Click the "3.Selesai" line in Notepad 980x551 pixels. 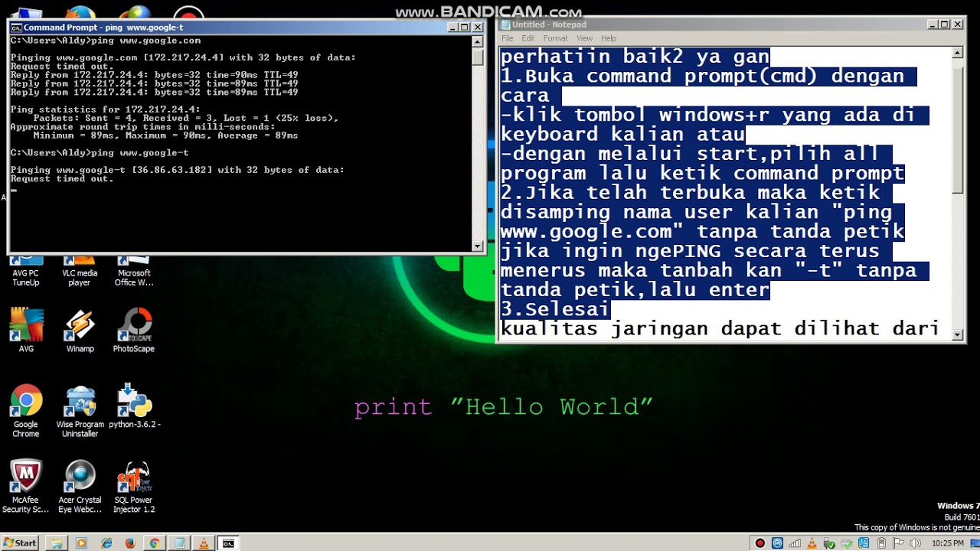tap(555, 309)
